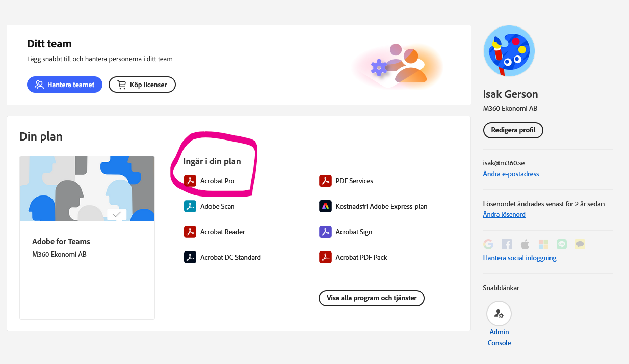Select the Acrobat PDF Pack icon

click(x=325, y=257)
